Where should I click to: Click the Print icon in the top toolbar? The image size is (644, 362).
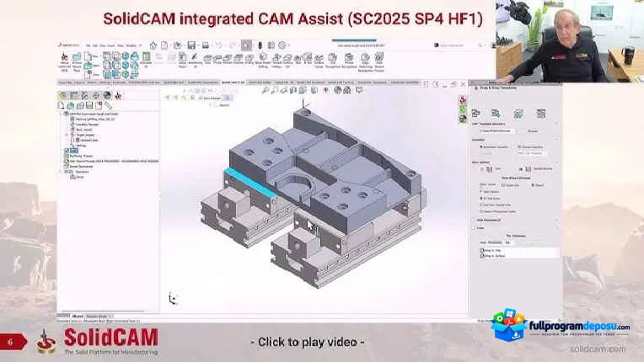pyautogui.click(x=206, y=45)
